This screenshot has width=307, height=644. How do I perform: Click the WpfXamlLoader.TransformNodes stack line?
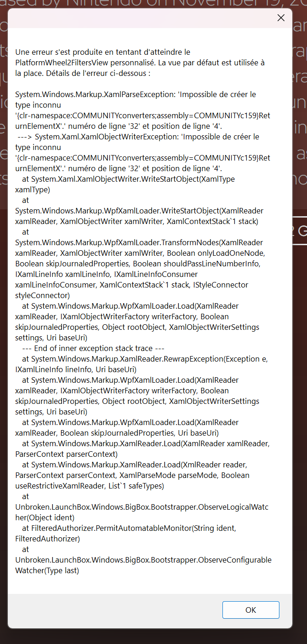pos(139,242)
